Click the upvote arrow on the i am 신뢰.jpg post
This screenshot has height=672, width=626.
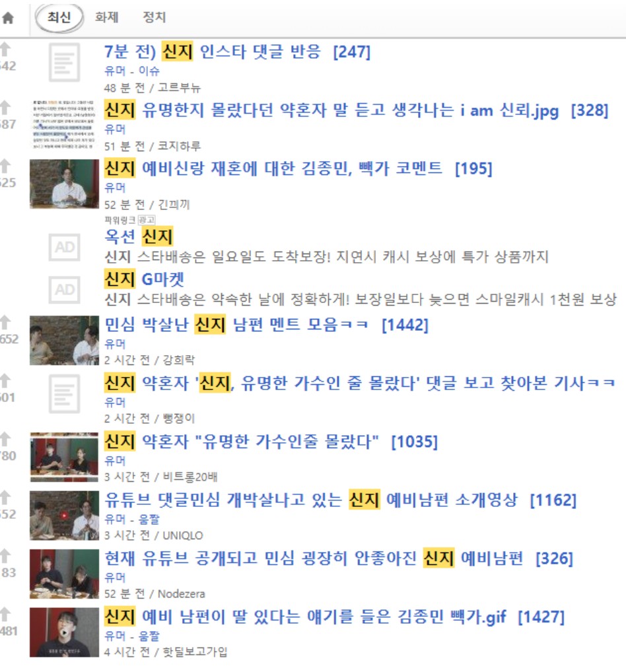click(x=5, y=107)
